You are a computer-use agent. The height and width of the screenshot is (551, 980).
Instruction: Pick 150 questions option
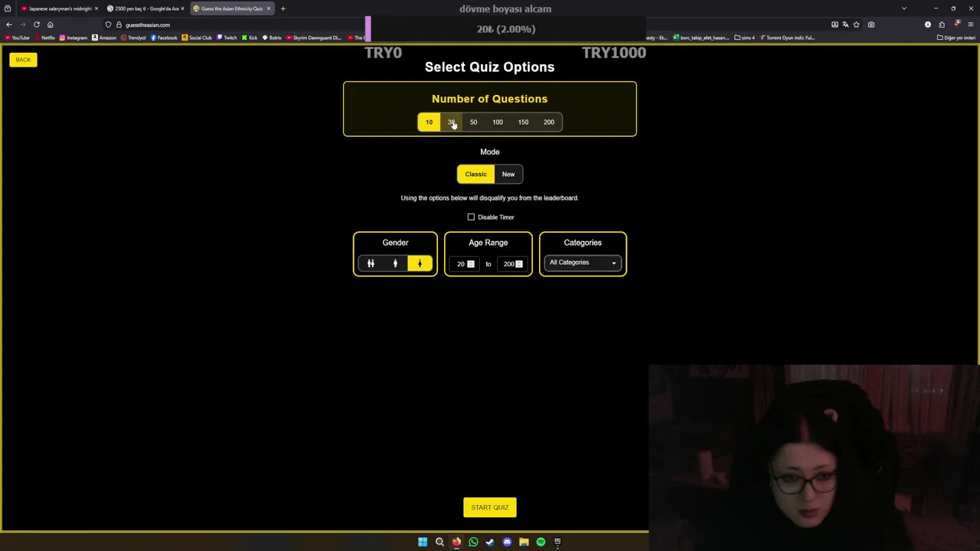[523, 122]
